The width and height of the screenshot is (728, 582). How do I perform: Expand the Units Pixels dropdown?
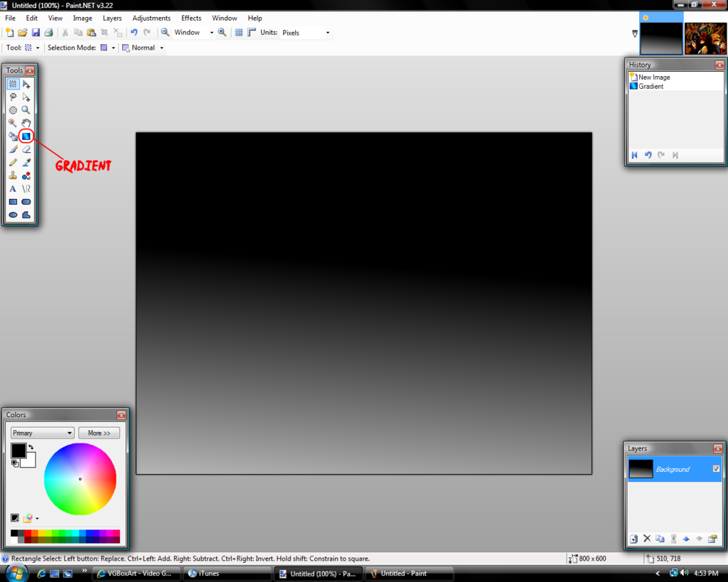[x=306, y=33]
